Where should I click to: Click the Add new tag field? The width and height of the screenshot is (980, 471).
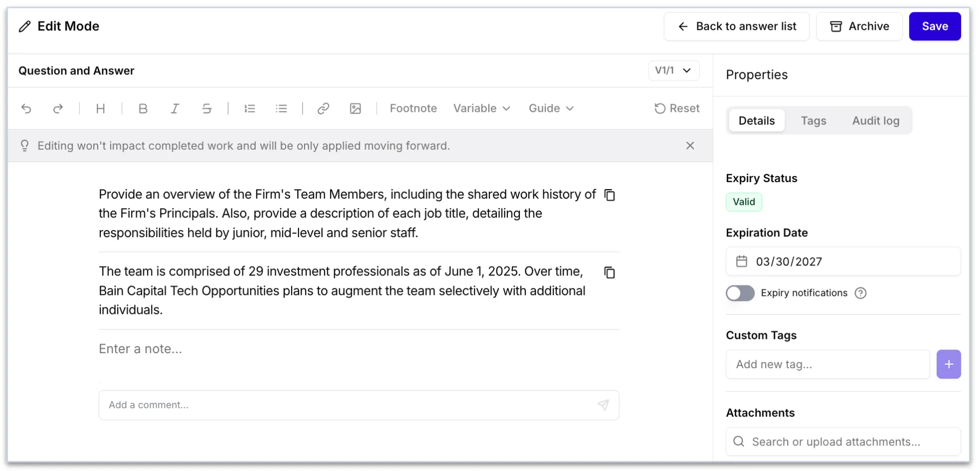coord(828,364)
